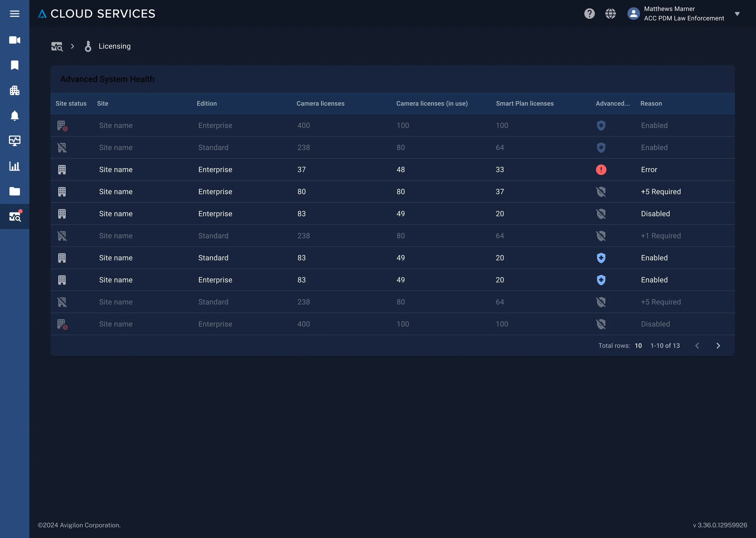This screenshot has width=756, height=538.
Task: Open the bar chart reports sidebar icon
Action: coord(15,166)
